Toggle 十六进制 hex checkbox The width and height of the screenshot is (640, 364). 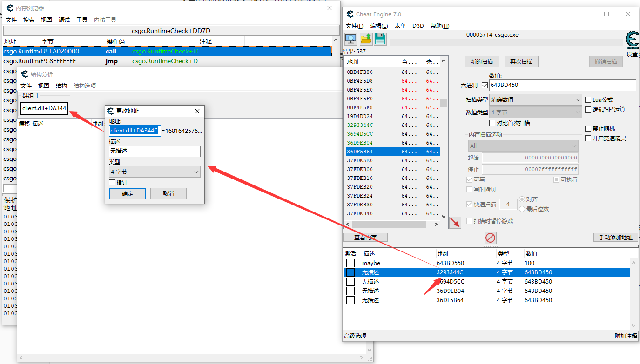pos(485,86)
